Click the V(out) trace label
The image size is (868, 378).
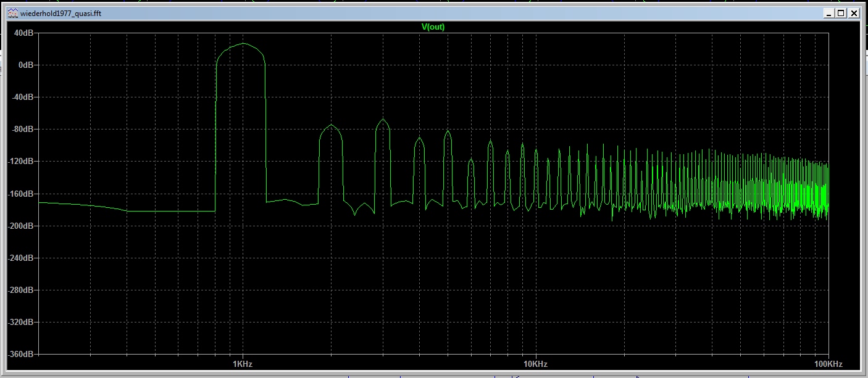click(x=433, y=27)
